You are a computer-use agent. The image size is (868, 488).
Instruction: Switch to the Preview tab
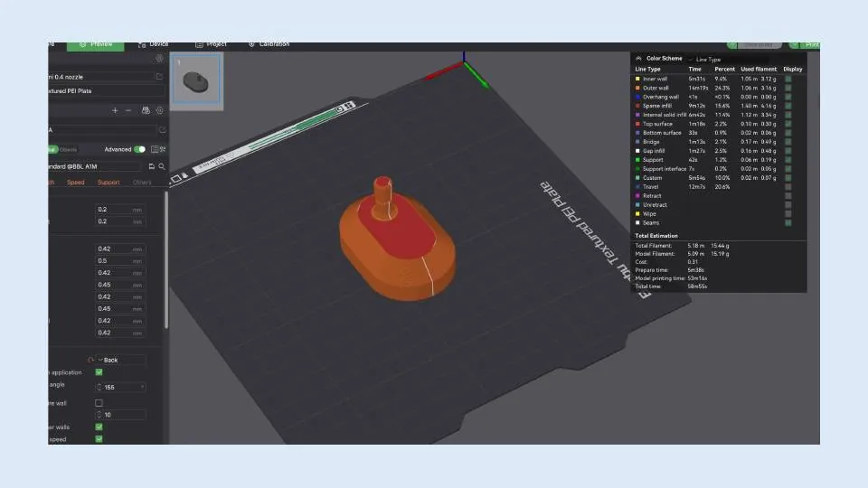coord(95,45)
